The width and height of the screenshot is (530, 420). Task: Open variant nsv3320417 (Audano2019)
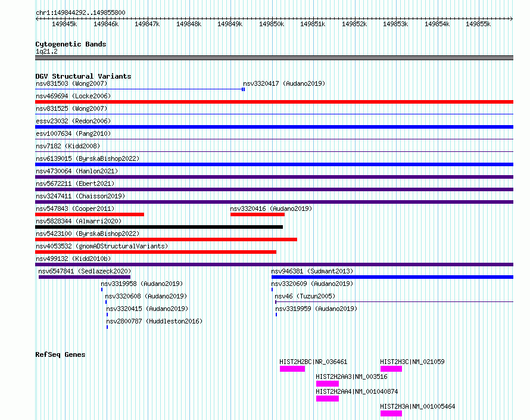[x=284, y=83]
